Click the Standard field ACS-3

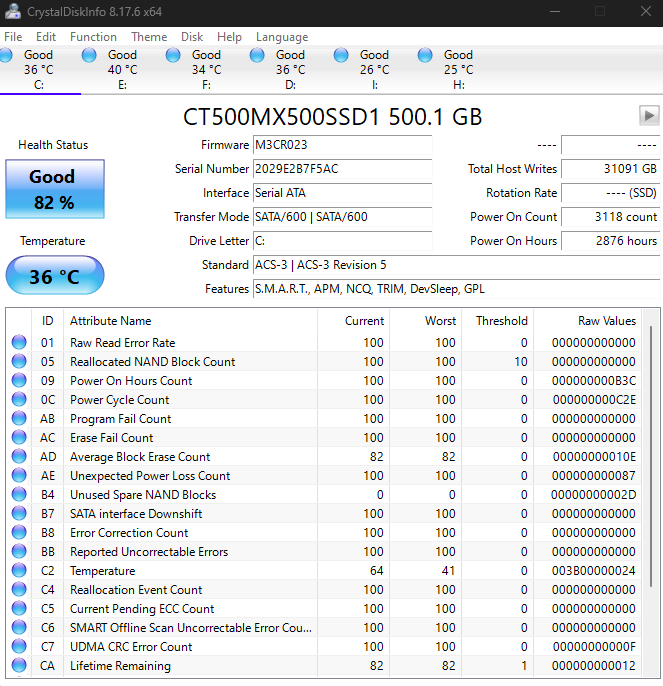[x=456, y=265]
